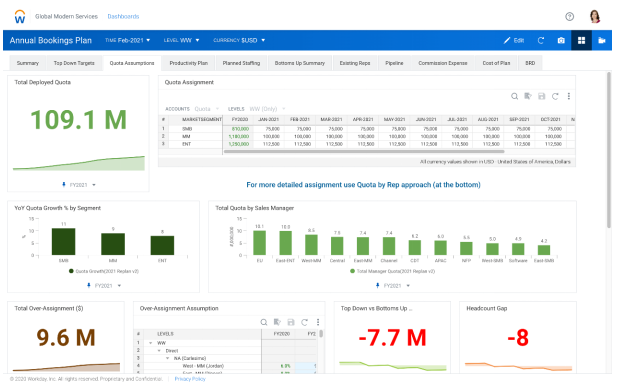Image resolution: width=617 pixels, height=391 pixels.
Task: Collapse the NA (Carlasims) tree node
Action: 167,358
